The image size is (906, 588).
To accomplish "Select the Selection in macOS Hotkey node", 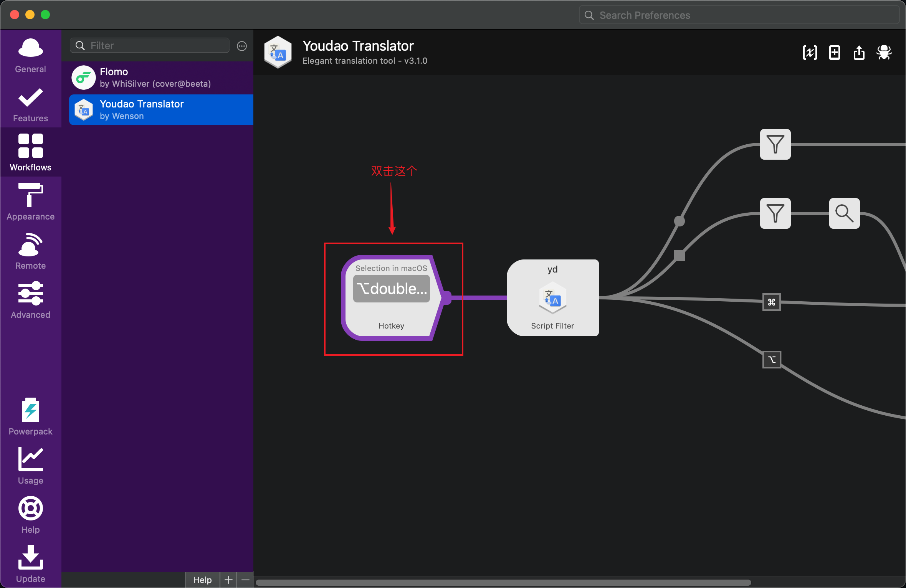I will tap(391, 298).
